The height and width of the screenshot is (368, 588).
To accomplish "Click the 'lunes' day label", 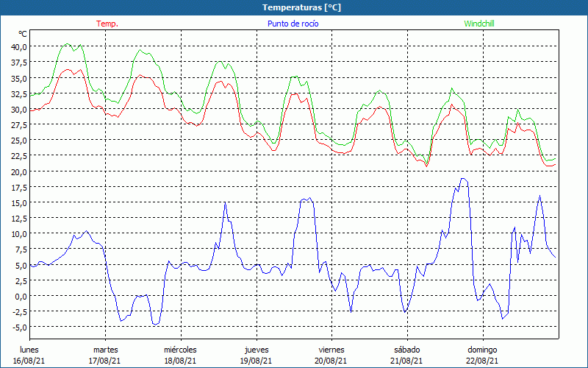I will click(x=29, y=350).
